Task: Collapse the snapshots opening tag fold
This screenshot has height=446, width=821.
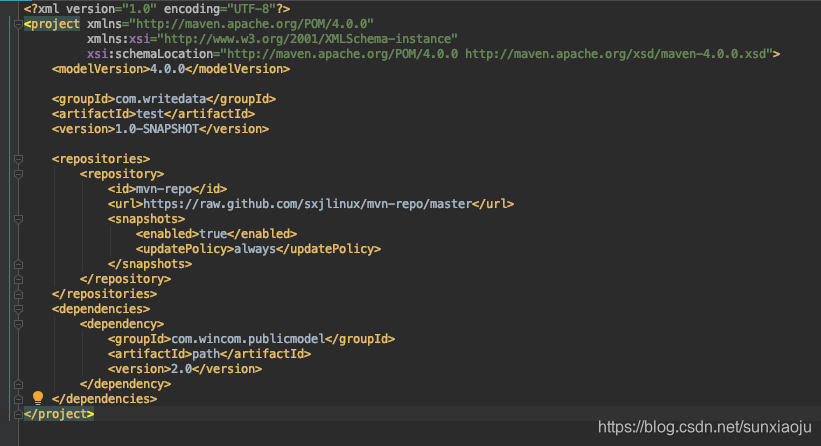Action: 18,219
